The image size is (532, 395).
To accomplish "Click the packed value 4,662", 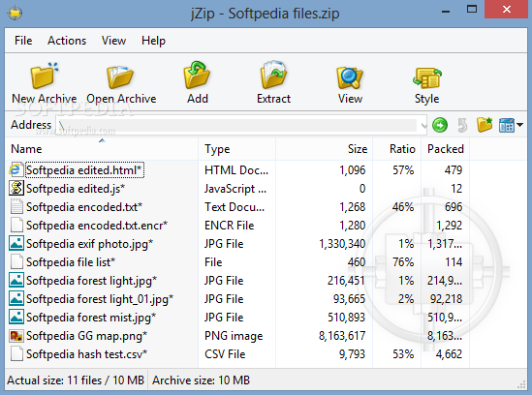I will tap(449, 354).
